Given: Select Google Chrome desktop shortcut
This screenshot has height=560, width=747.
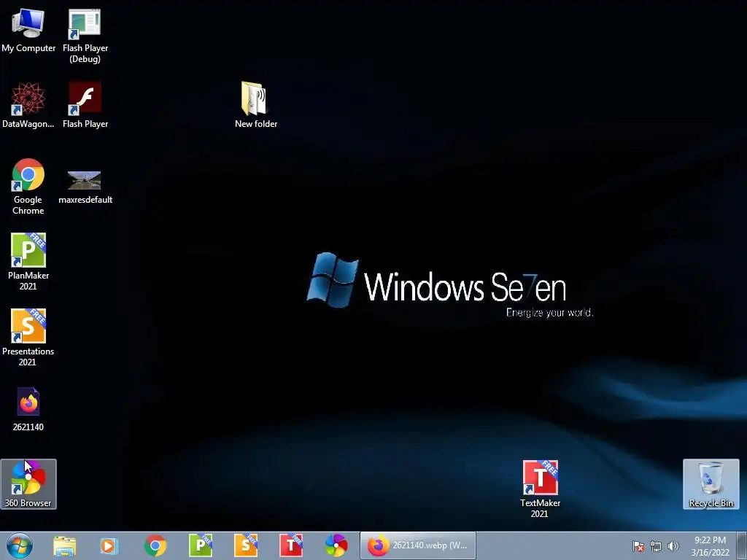Looking at the screenshot, I should pyautogui.click(x=28, y=186).
